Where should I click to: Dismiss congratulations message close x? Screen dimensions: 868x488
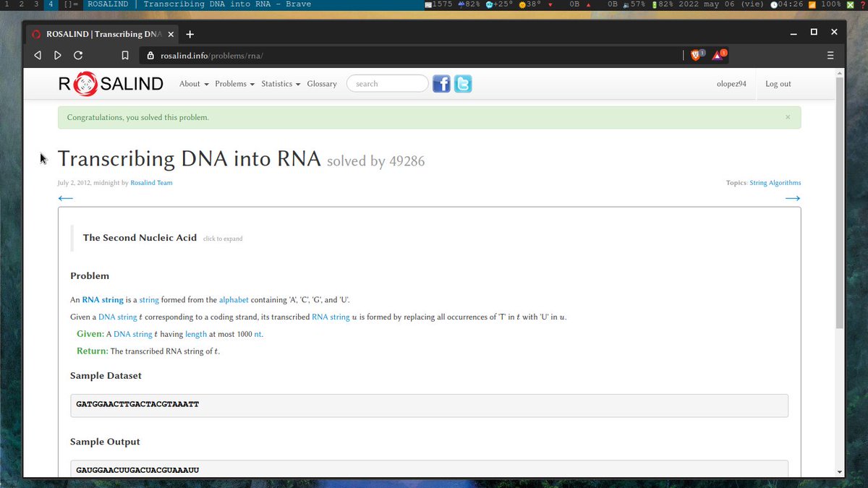pos(788,117)
